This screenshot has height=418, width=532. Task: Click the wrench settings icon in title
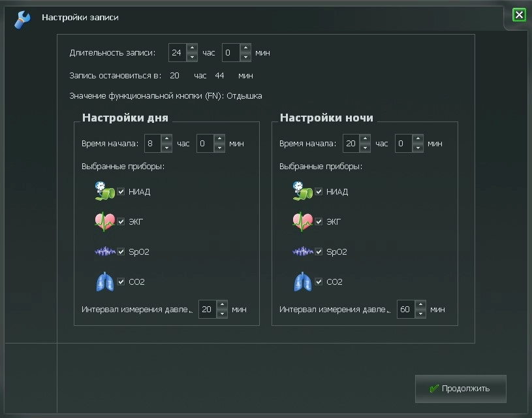tap(22, 20)
